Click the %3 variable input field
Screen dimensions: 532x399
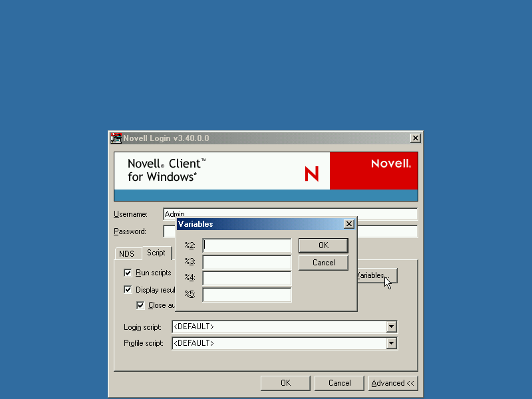pos(247,262)
